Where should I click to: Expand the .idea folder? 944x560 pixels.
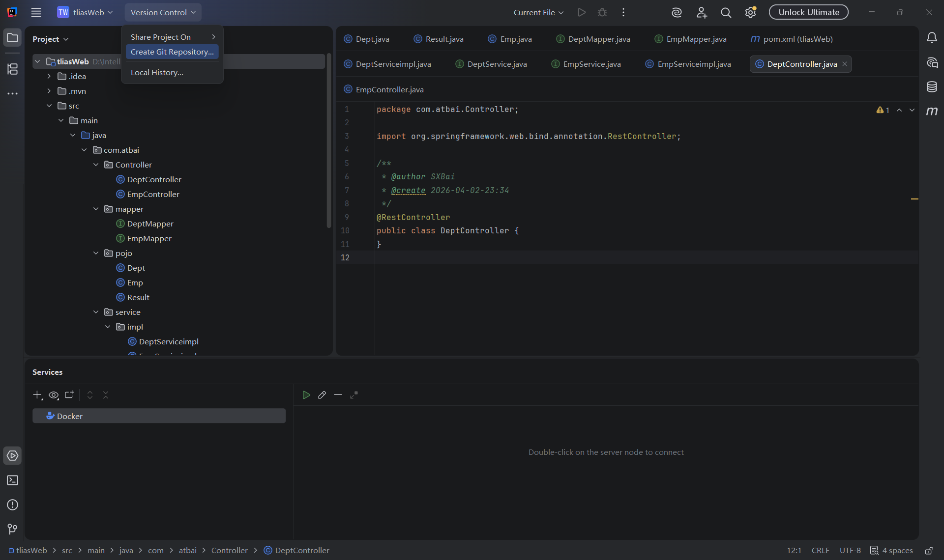tap(49, 76)
